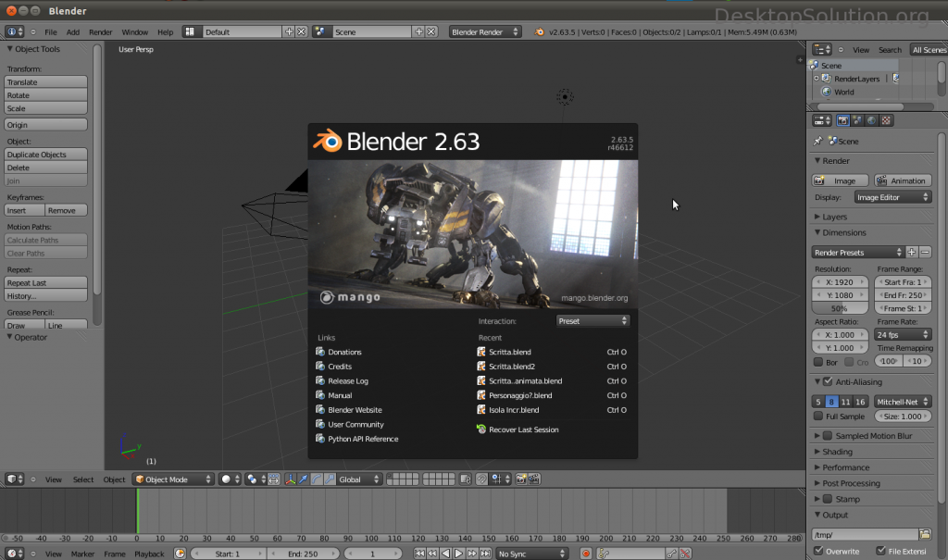Screen dimensions: 948x560
Task: Open the World properties globe tab
Action: click(x=871, y=120)
